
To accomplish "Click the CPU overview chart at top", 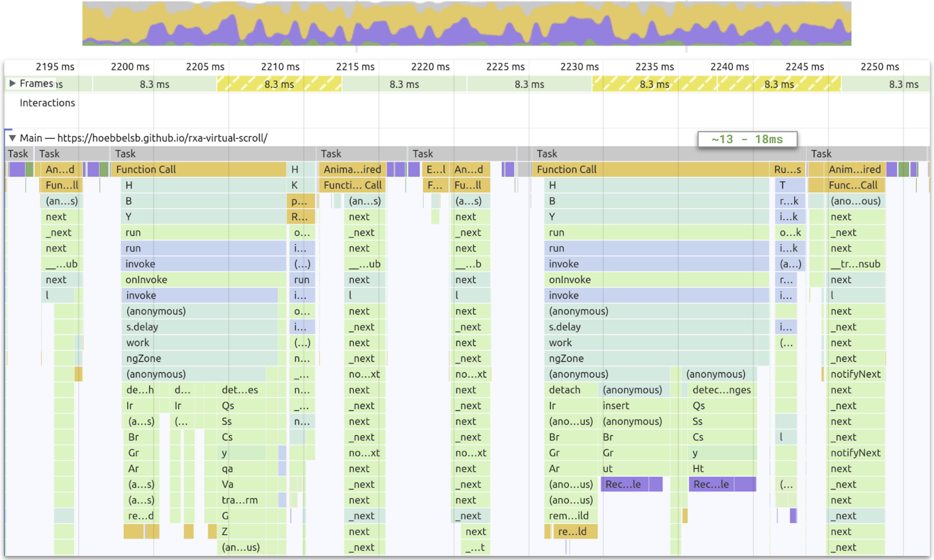I will pos(466,23).
